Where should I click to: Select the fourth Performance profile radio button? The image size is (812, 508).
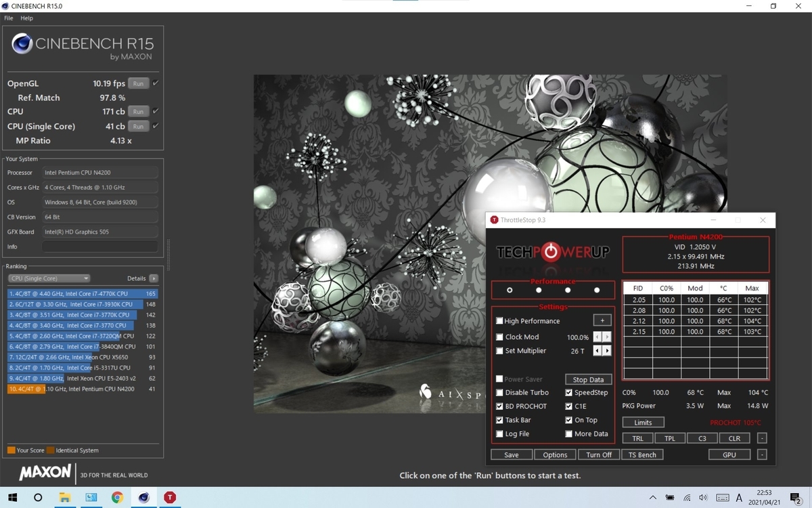[x=597, y=290]
